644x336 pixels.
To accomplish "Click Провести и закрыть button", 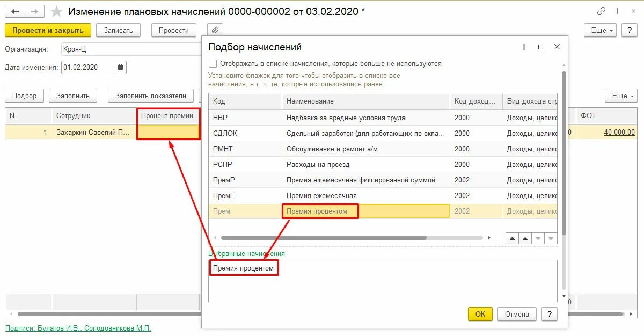I will 48,31.
